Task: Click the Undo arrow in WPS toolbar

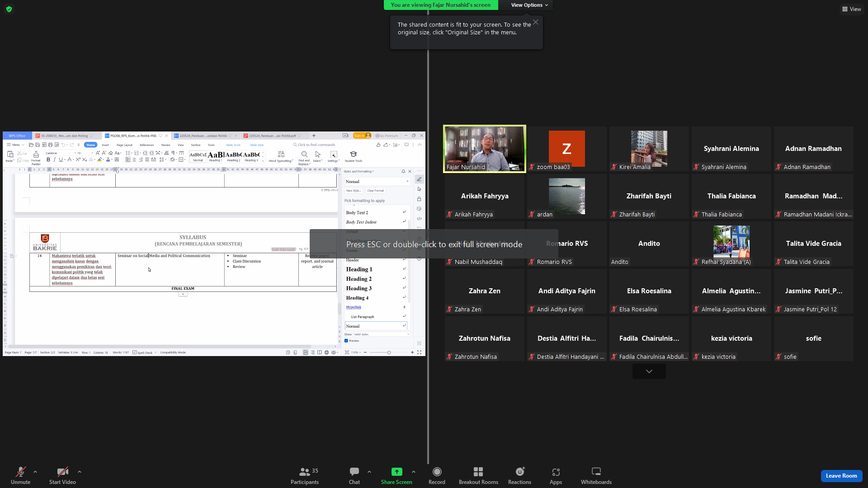Action: click(x=63, y=145)
